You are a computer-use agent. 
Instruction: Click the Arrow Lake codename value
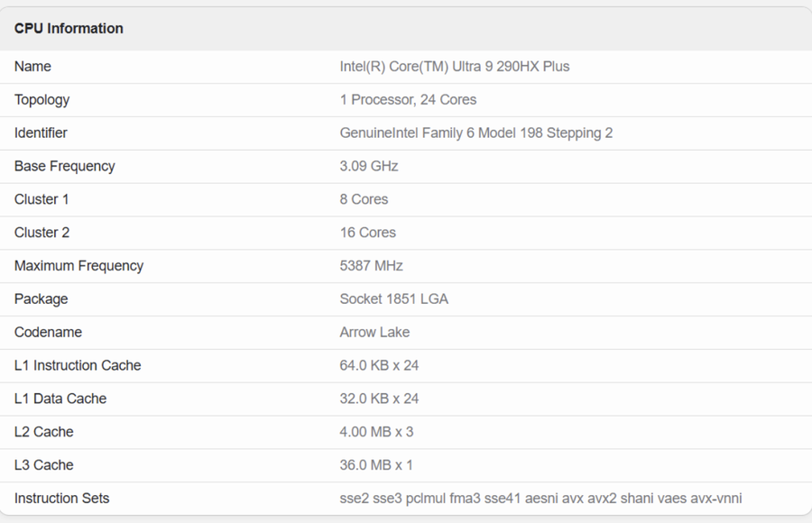[x=374, y=333]
